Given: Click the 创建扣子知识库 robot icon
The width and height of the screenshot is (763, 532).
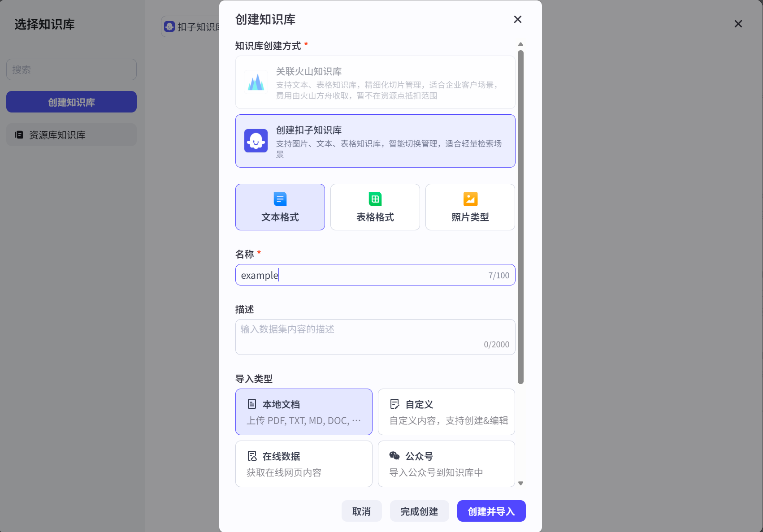Looking at the screenshot, I should [x=256, y=140].
